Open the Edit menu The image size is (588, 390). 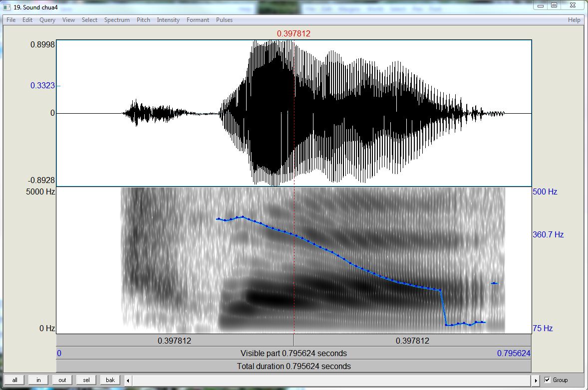click(x=27, y=20)
